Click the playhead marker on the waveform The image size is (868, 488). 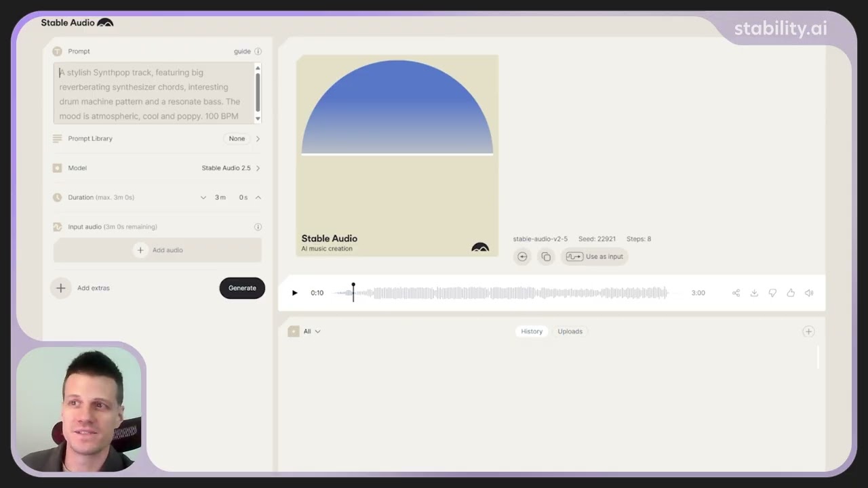[353, 291]
